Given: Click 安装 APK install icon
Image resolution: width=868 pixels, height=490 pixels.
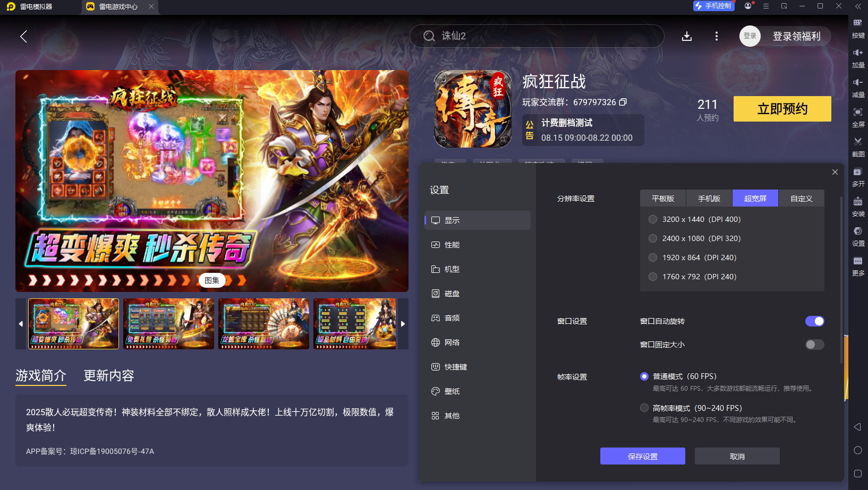Looking at the screenshot, I should [858, 207].
